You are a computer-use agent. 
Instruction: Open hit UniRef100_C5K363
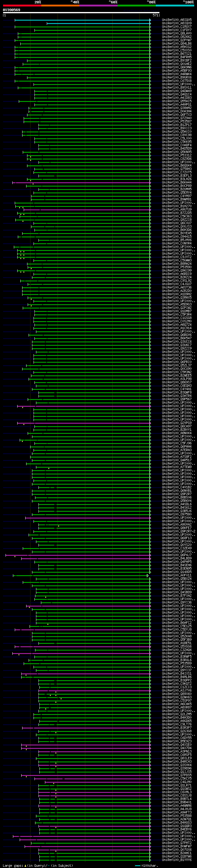pyautogui.click(x=177, y=216)
